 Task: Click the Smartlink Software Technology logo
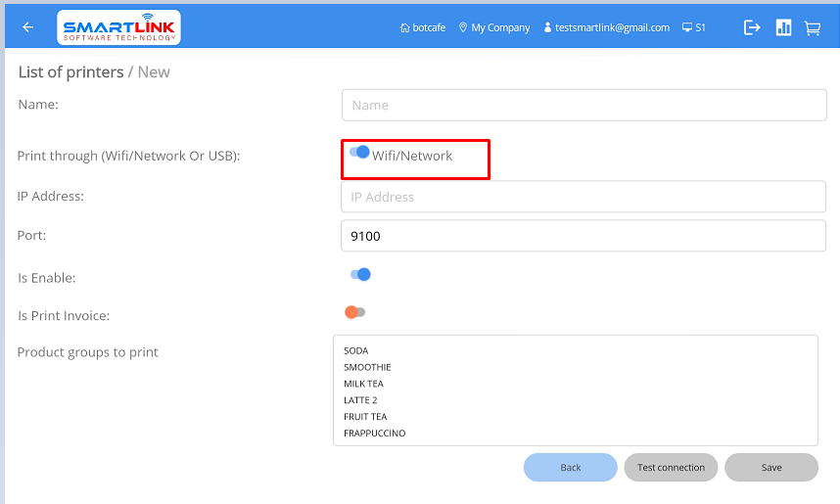coord(119,27)
